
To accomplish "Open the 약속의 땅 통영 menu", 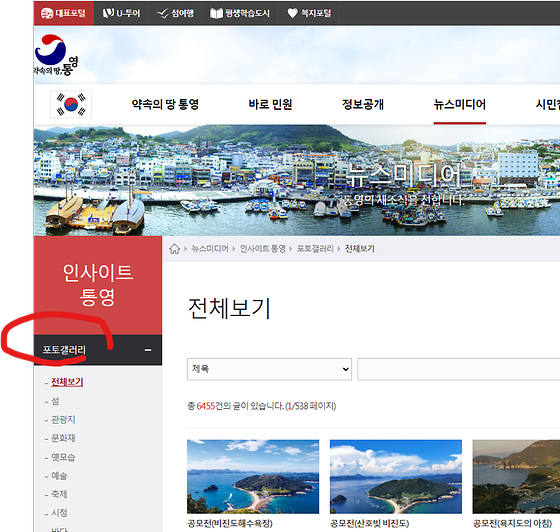I will click(165, 104).
